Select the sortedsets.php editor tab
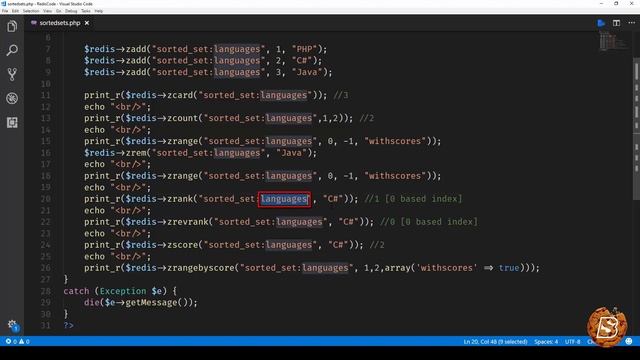Viewport: 640px width, 360px height. click(x=60, y=23)
